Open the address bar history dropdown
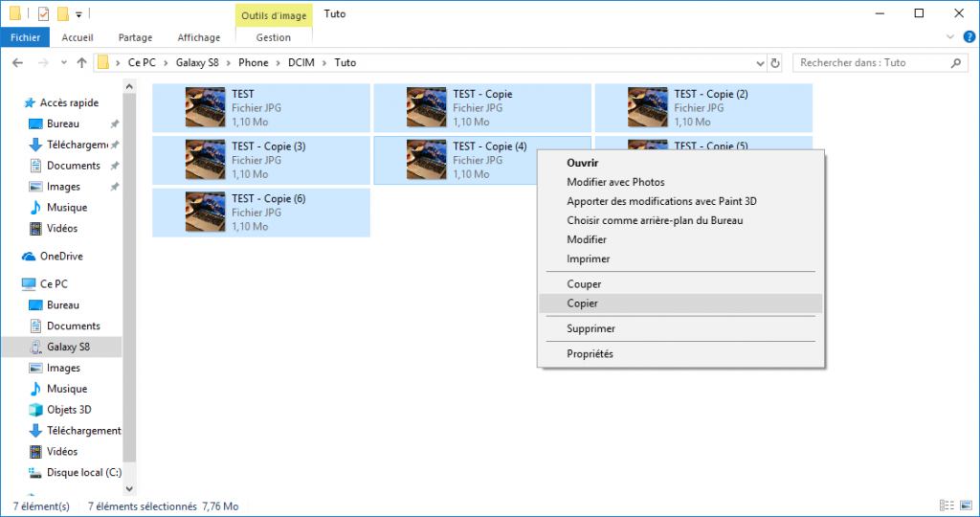Screen dimensions: 980x517 coord(760,63)
